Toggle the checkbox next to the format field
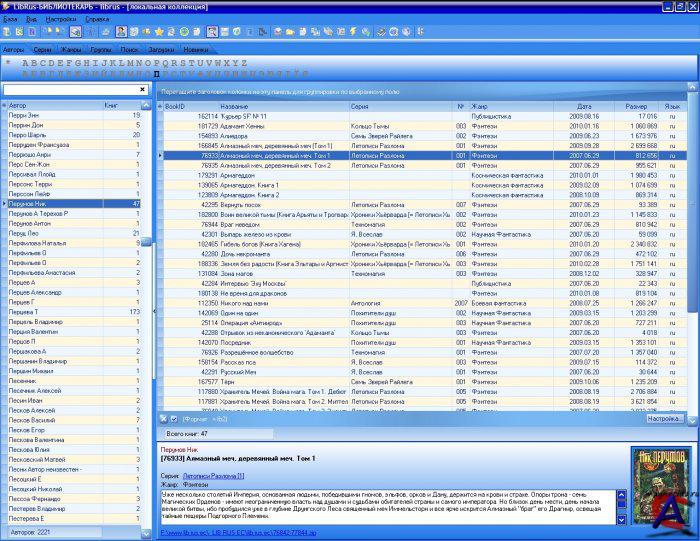Image resolution: width=700 pixels, height=541 pixels. [174, 418]
